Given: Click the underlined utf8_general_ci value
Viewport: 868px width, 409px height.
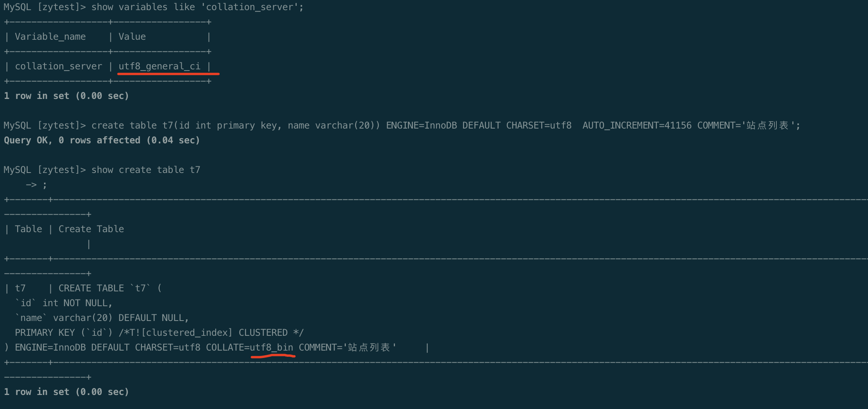Looking at the screenshot, I should pos(159,66).
